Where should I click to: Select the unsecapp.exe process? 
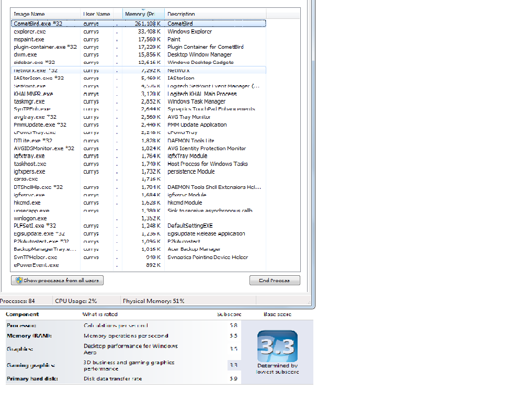139,210
